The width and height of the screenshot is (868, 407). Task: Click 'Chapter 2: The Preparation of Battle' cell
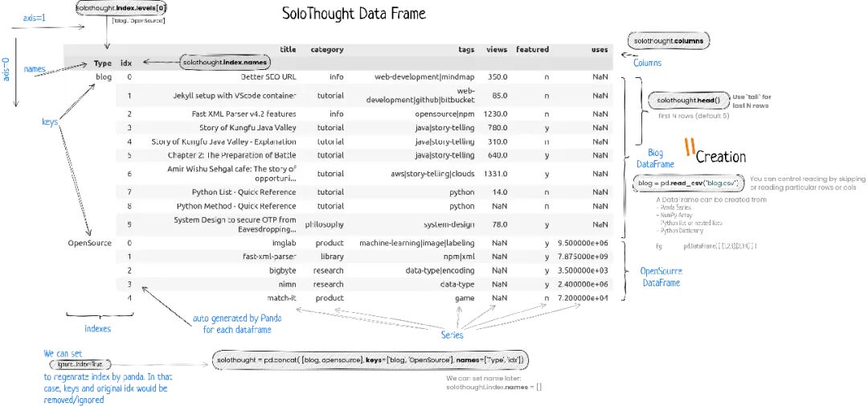point(232,155)
